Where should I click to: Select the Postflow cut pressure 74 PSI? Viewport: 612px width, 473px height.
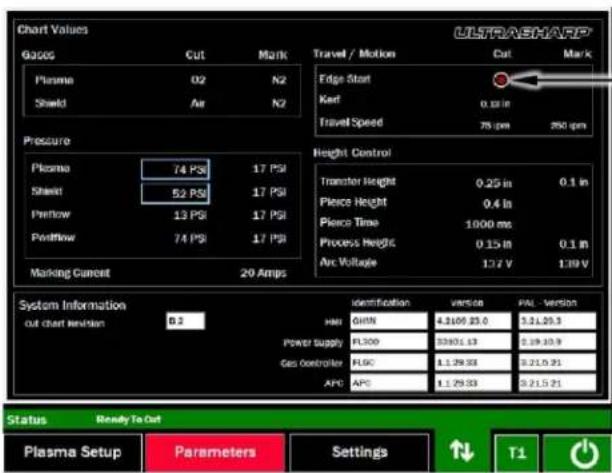coord(190,238)
